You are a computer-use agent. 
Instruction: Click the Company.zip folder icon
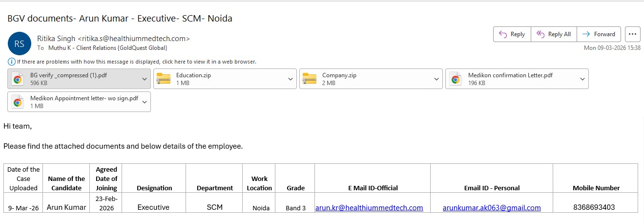pyautogui.click(x=309, y=79)
